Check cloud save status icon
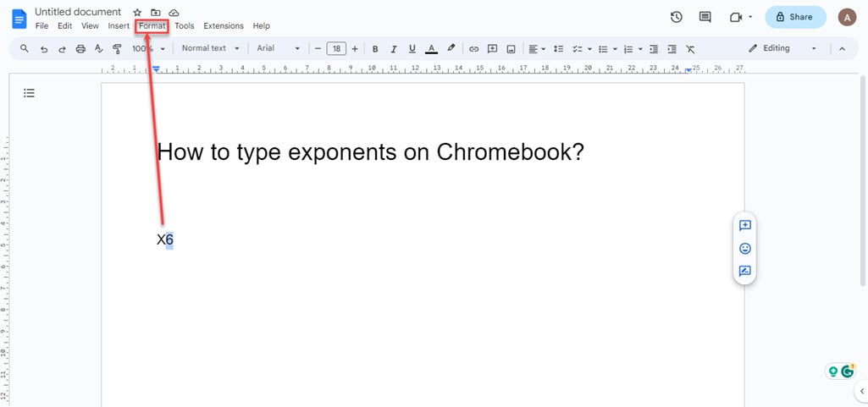This screenshot has width=868, height=407. [174, 12]
